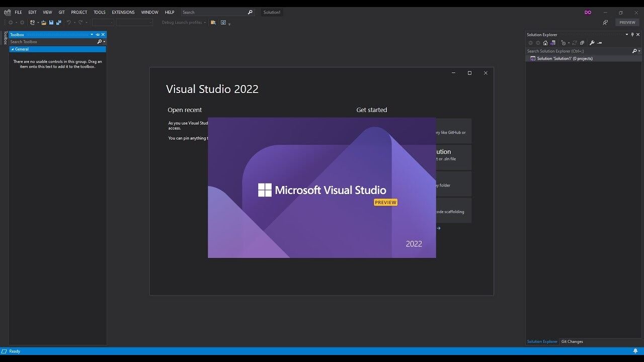Viewport: 644px width, 362px height.
Task: Toggle auto-hide pin on Solution Explorer
Action: (x=632, y=35)
